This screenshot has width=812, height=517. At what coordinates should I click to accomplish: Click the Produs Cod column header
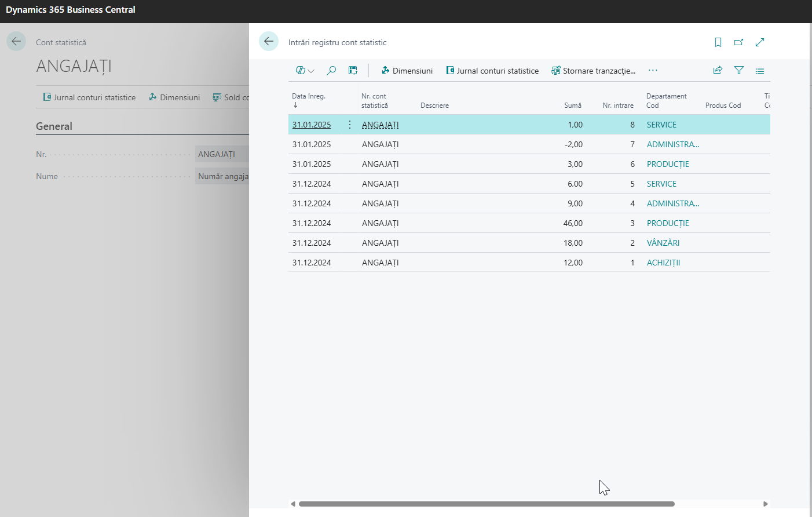tap(723, 105)
